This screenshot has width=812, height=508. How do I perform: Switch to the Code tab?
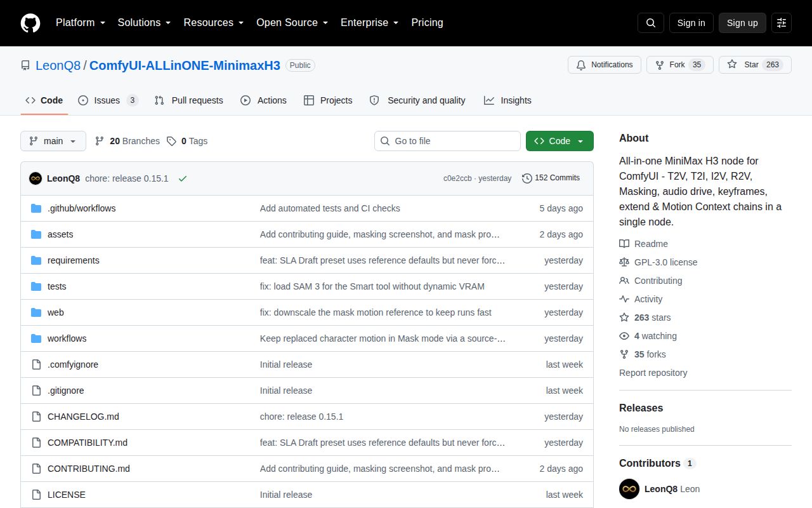coord(44,100)
